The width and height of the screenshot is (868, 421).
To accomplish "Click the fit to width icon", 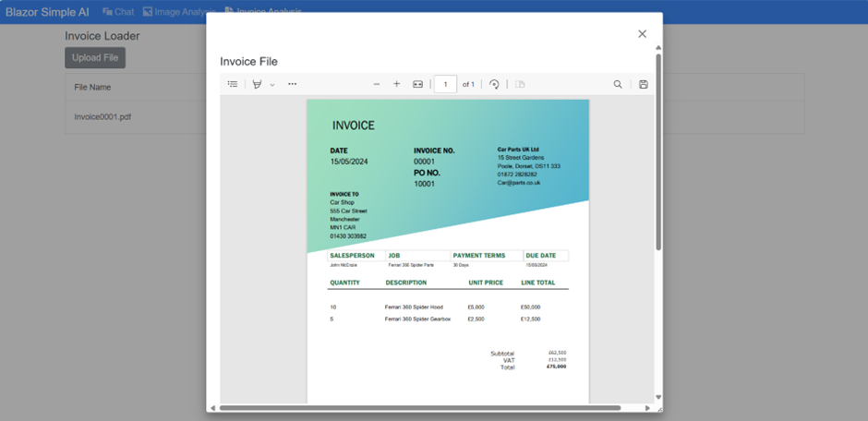I will point(417,84).
